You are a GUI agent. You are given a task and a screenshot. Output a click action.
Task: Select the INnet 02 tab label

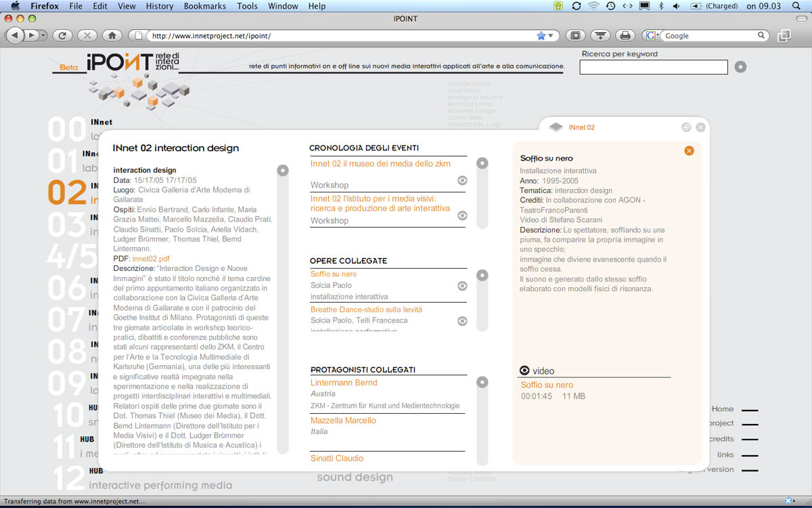click(582, 127)
